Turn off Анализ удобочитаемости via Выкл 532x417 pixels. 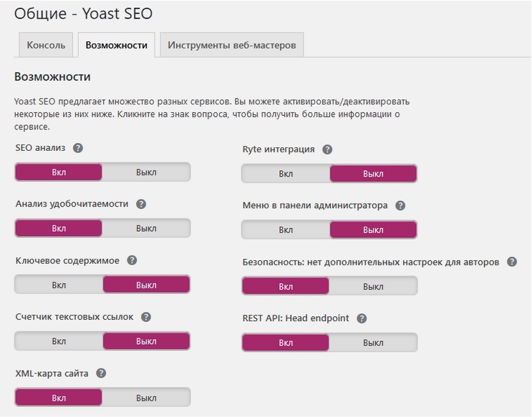tap(146, 228)
